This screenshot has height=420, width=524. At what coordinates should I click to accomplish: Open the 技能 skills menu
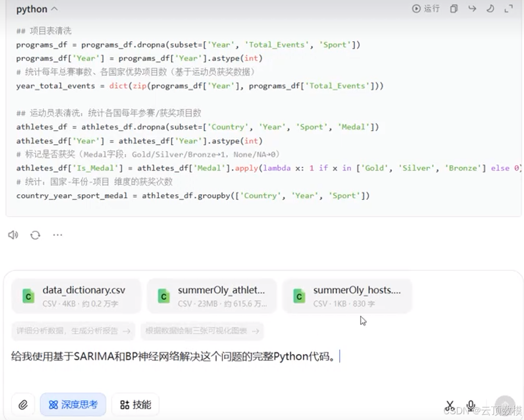coord(135,405)
